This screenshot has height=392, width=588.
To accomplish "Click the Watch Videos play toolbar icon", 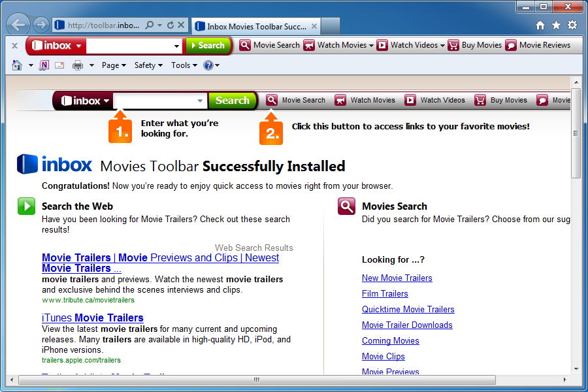I will (382, 45).
